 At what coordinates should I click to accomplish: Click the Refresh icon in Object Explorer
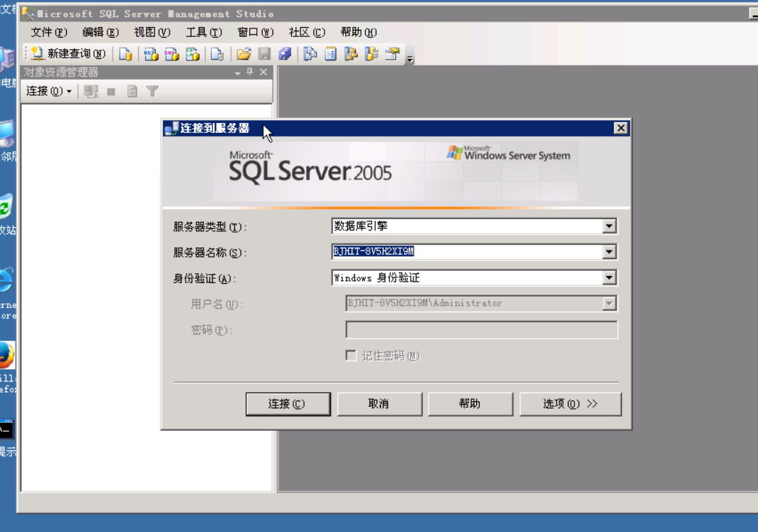tap(132, 91)
